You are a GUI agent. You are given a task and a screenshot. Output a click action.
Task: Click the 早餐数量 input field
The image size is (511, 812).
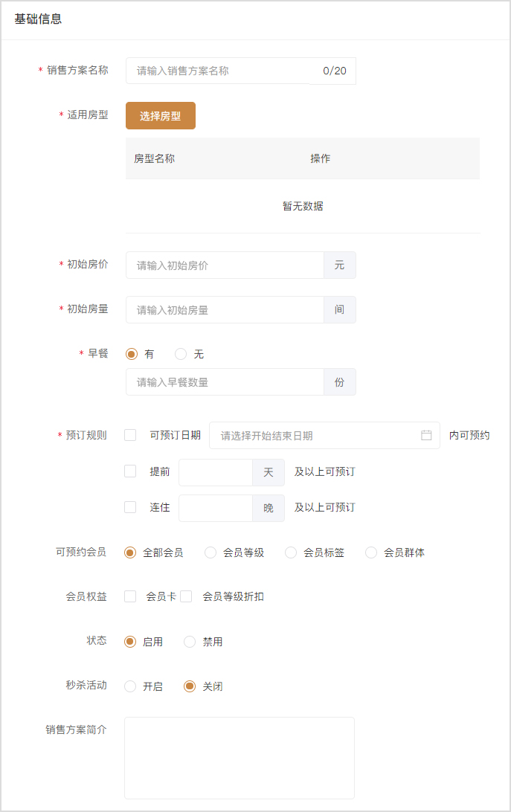point(225,382)
